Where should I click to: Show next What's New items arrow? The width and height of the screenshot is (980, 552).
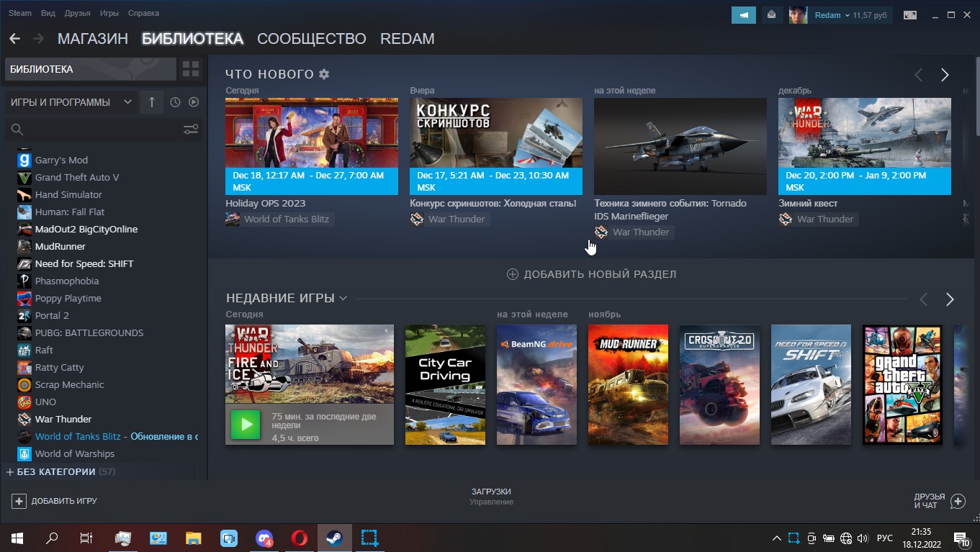[945, 75]
